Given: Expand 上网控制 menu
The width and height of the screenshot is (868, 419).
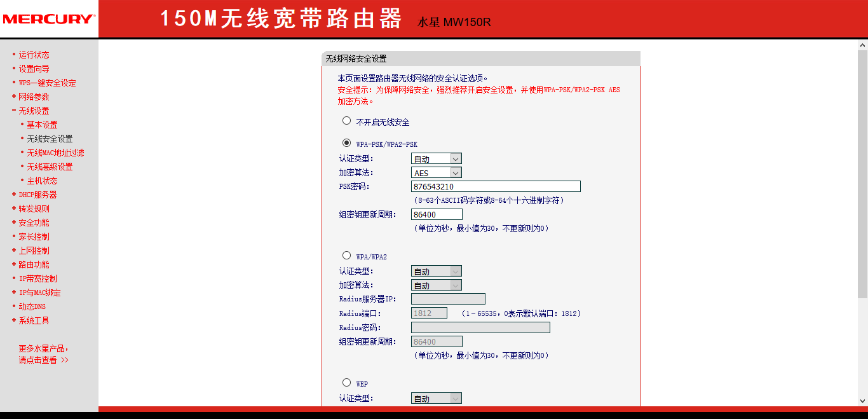Looking at the screenshot, I should (34, 251).
